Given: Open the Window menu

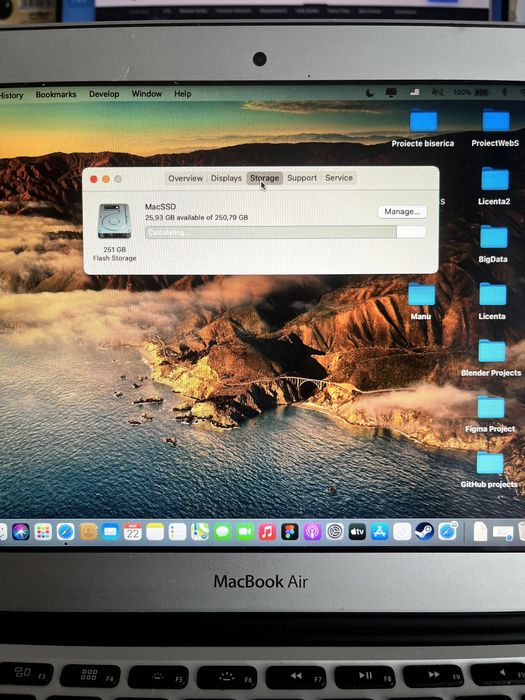Looking at the screenshot, I should click(146, 94).
